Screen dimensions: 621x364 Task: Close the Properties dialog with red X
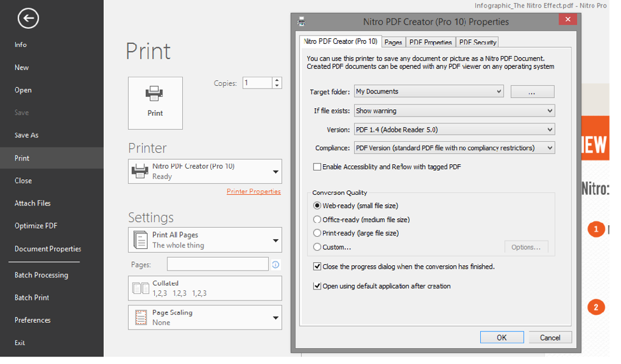pyautogui.click(x=567, y=19)
